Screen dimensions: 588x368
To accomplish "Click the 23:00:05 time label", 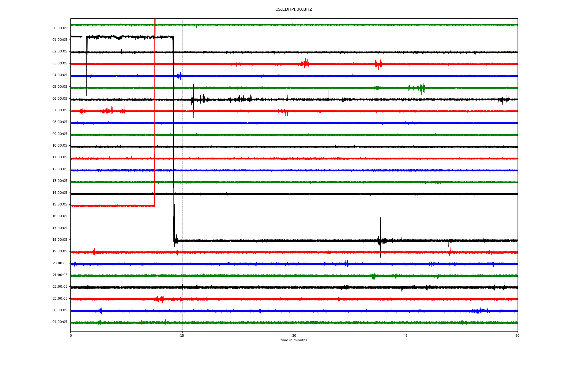I will coord(60,298).
